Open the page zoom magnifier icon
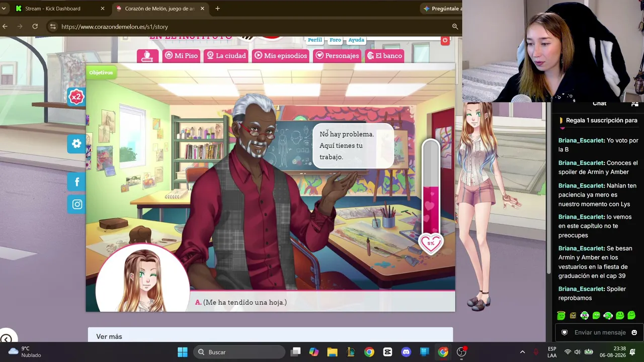 (455, 27)
